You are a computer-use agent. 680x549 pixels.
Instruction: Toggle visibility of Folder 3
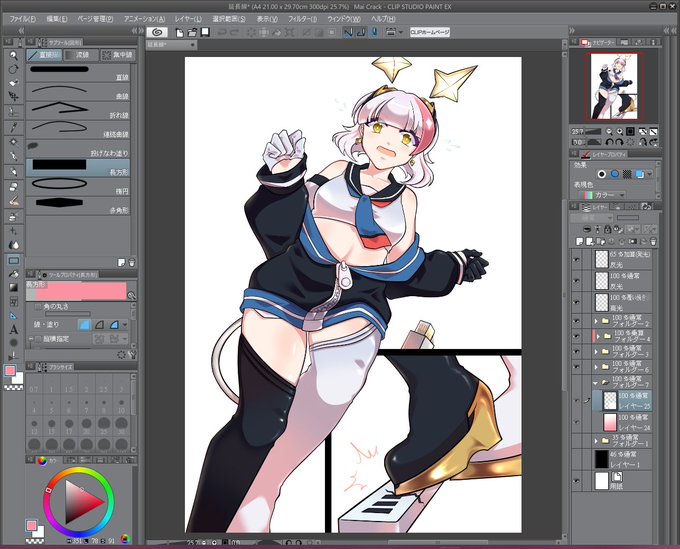tap(576, 351)
